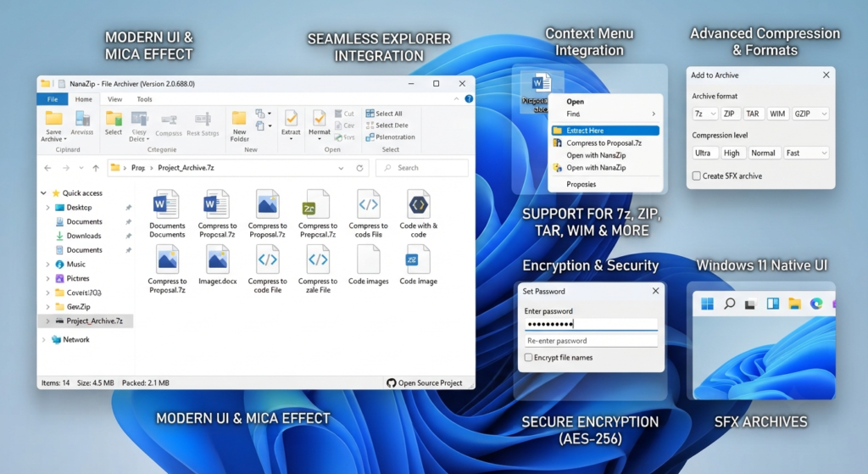Select the Code with & code file
The width and height of the screenshot is (868, 474).
[419, 213]
